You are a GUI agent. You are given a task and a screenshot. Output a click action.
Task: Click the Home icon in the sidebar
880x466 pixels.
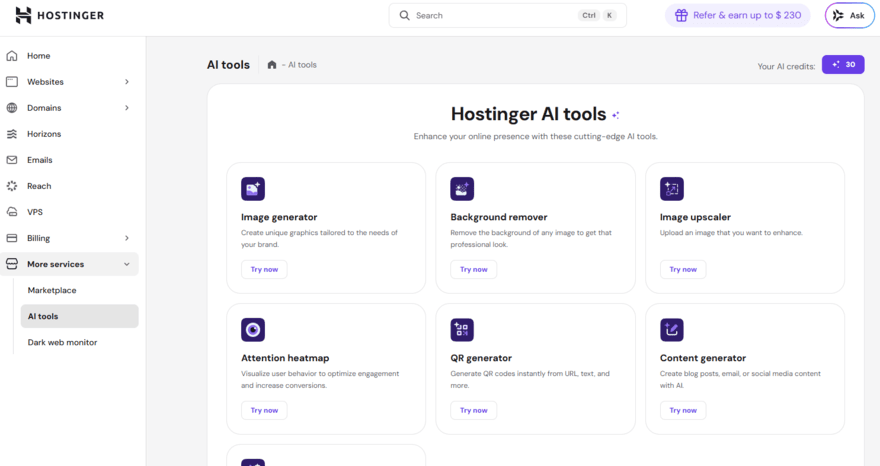click(x=12, y=56)
